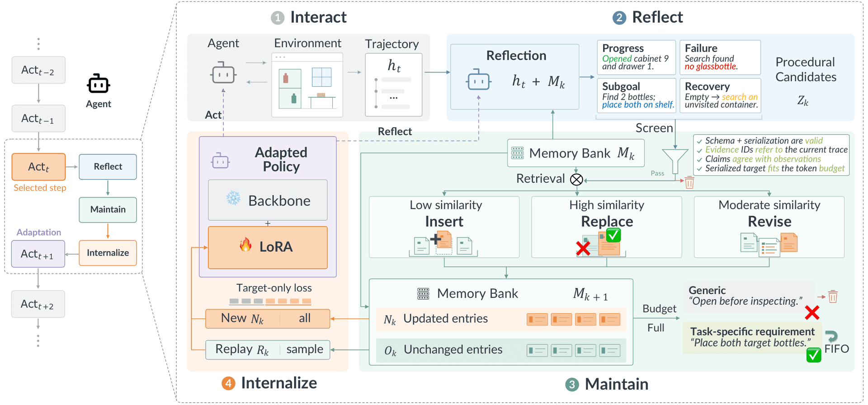The image size is (868, 405).
Task: Click the memory bank icon beside M_k
Action: point(517,153)
